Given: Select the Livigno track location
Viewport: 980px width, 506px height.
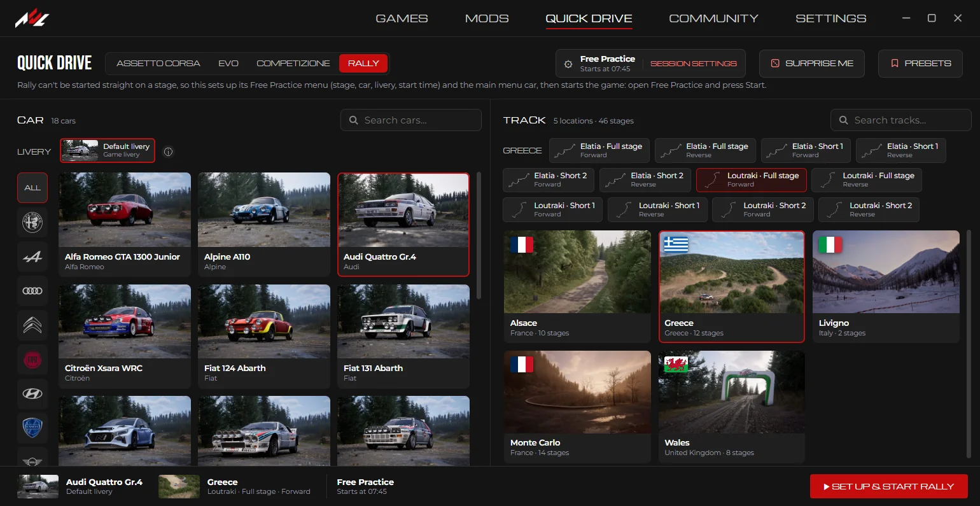Looking at the screenshot, I should tap(886, 286).
